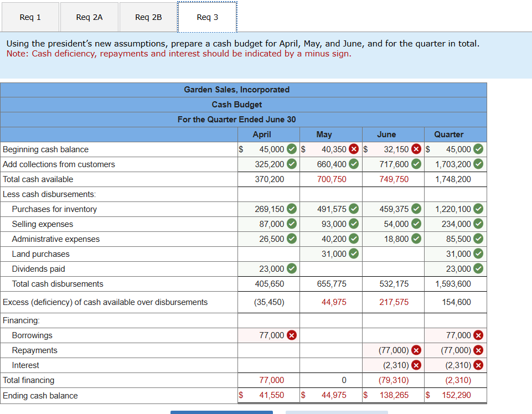
Task: Select the April ending cash balance 41,550
Action: click(271, 395)
